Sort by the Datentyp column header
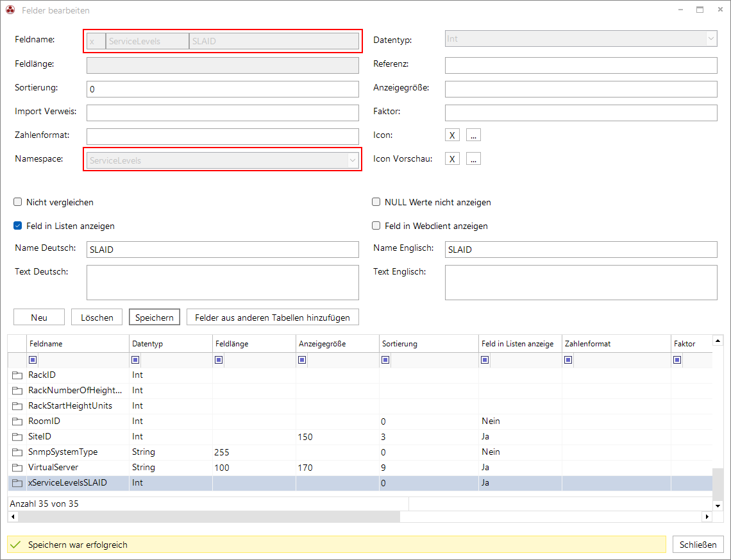Viewport: 731px width, 560px height. tap(171, 344)
